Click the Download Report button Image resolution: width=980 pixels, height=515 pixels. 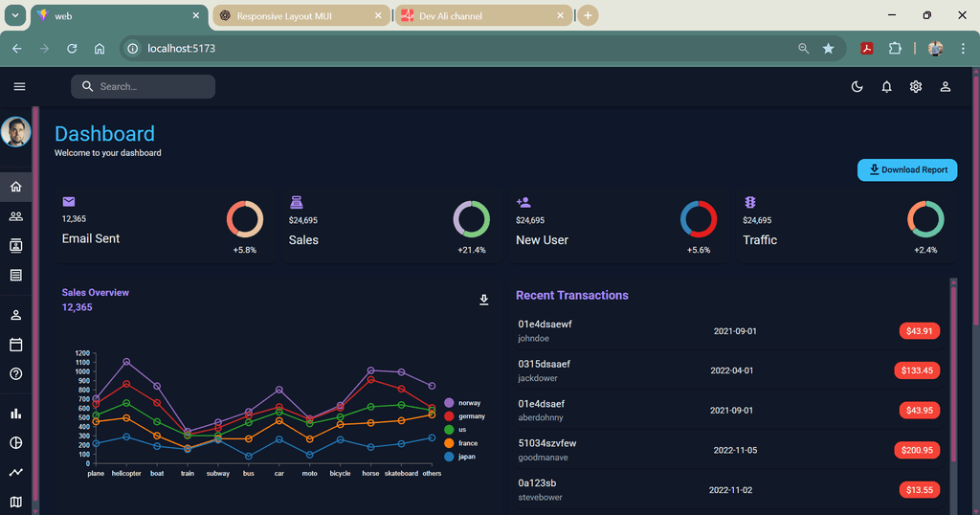coord(906,170)
